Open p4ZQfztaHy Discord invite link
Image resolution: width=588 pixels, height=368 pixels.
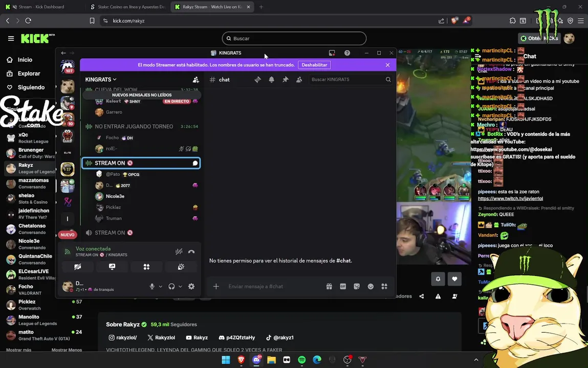coord(236,337)
